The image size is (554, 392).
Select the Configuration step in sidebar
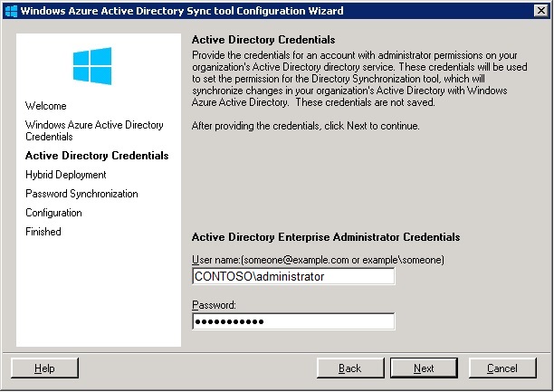point(53,213)
